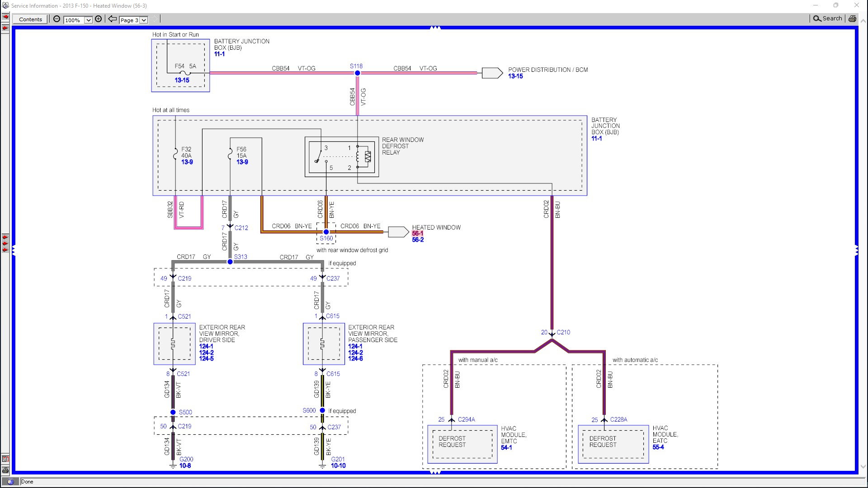This screenshot has height=488, width=868.
Task: Click the app icon in the title bar
Action: pyautogui.click(x=5, y=5)
